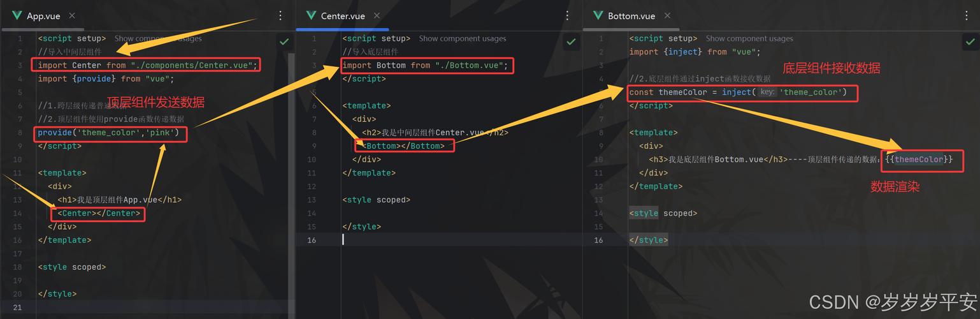980x319 pixels.
Task: Click the App.vue editor vertical scrollbar
Action: (x=292, y=159)
